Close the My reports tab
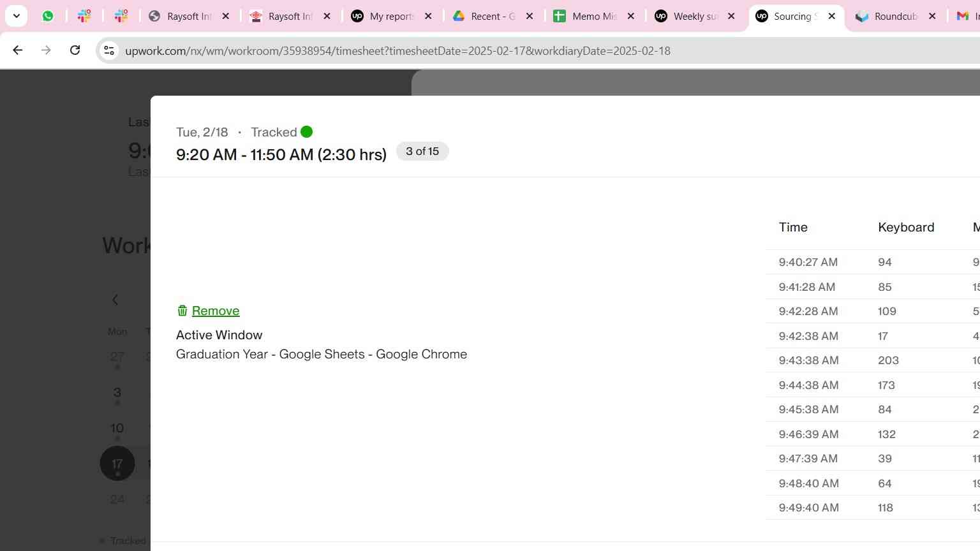The width and height of the screenshot is (980, 551). pyautogui.click(x=428, y=16)
